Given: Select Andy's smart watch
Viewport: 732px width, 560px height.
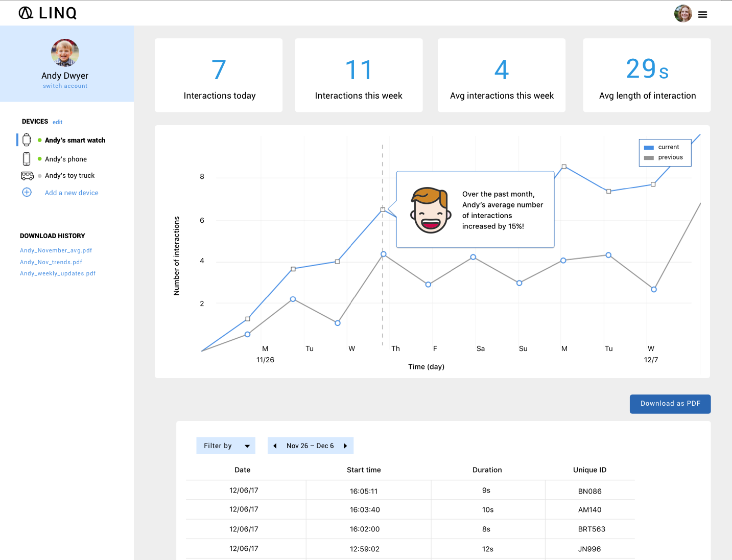Looking at the screenshot, I should tap(75, 140).
